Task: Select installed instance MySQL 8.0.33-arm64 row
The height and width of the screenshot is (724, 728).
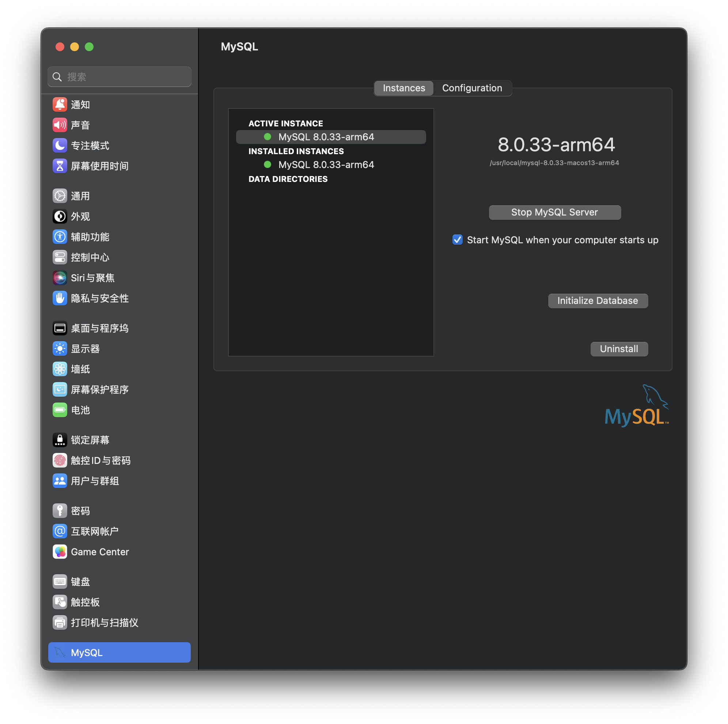Action: pyautogui.click(x=331, y=165)
